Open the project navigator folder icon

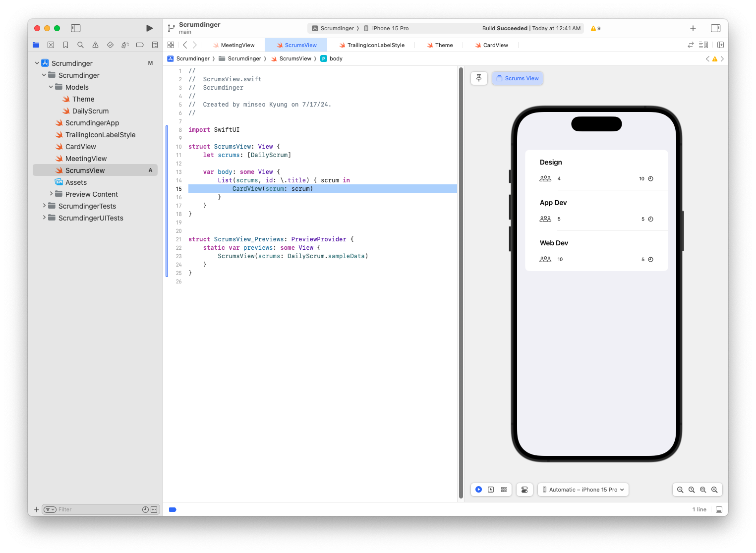coord(36,45)
